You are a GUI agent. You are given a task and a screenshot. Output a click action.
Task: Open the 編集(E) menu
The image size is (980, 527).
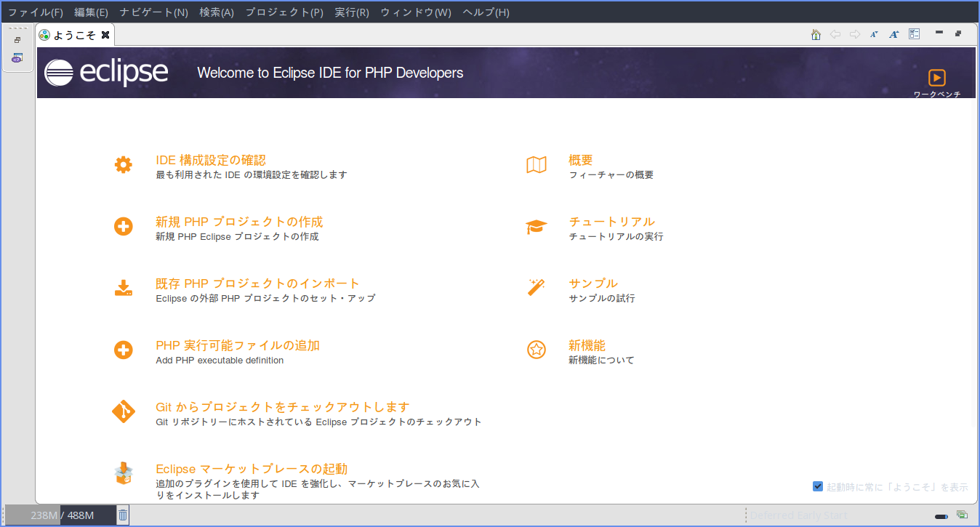tap(91, 12)
